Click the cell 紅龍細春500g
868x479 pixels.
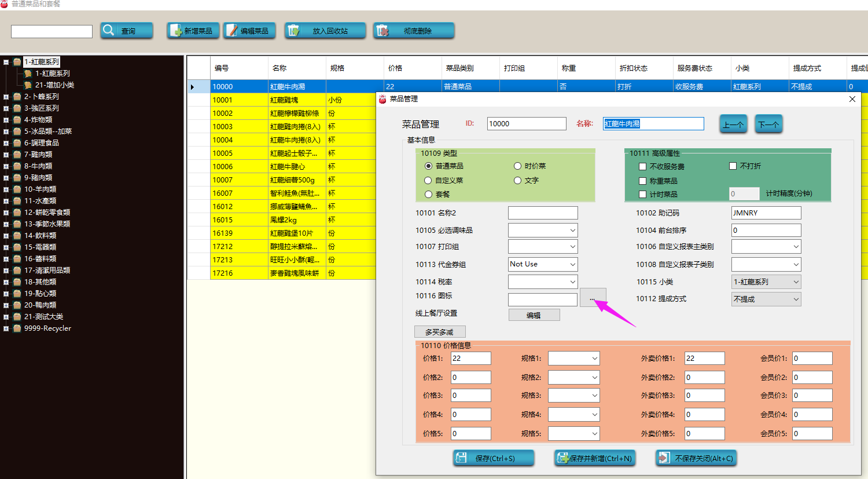297,180
